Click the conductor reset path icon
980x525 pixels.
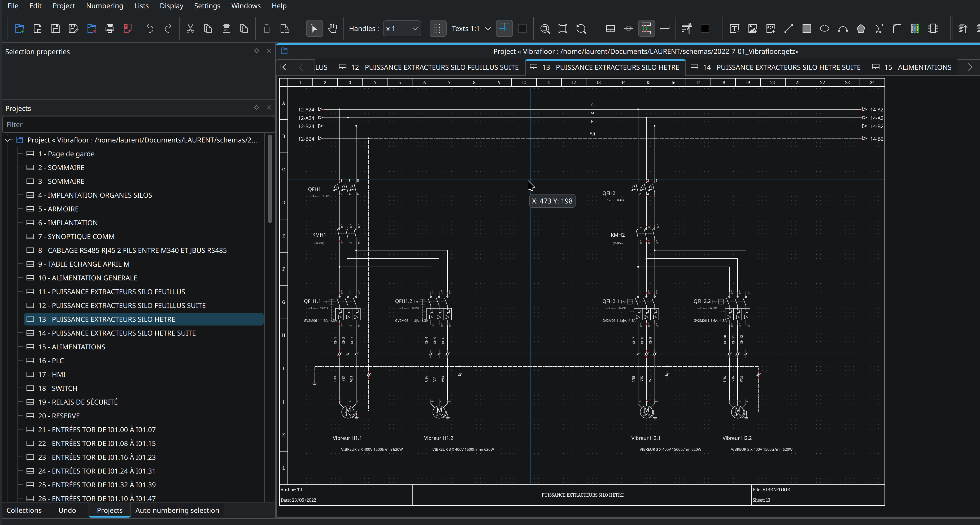click(628, 29)
